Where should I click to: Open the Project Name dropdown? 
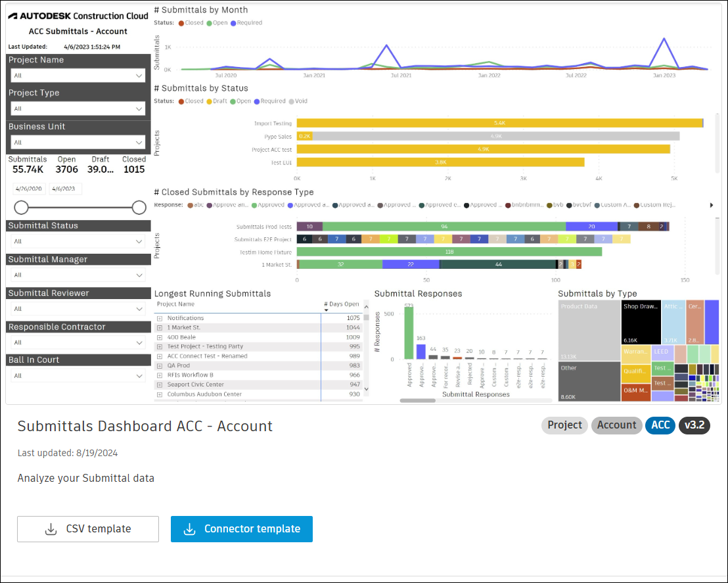tap(78, 75)
